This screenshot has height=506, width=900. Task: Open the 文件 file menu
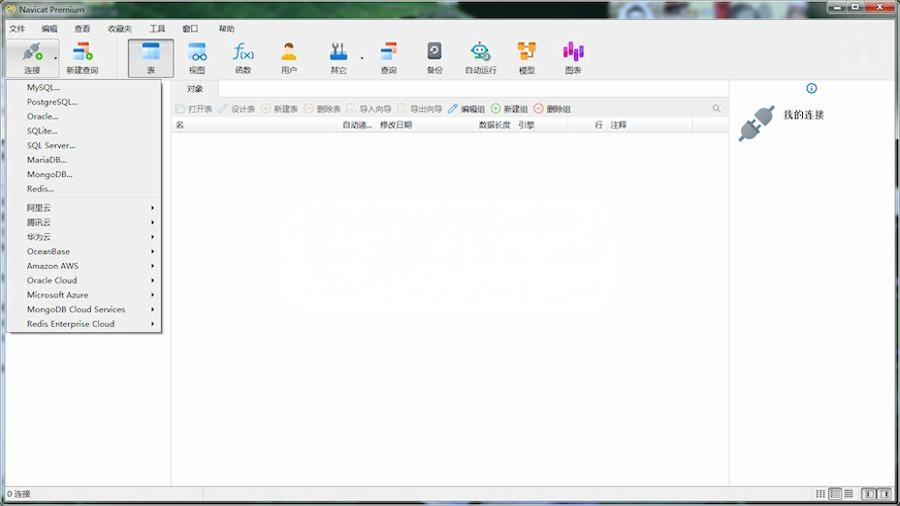coord(17,28)
